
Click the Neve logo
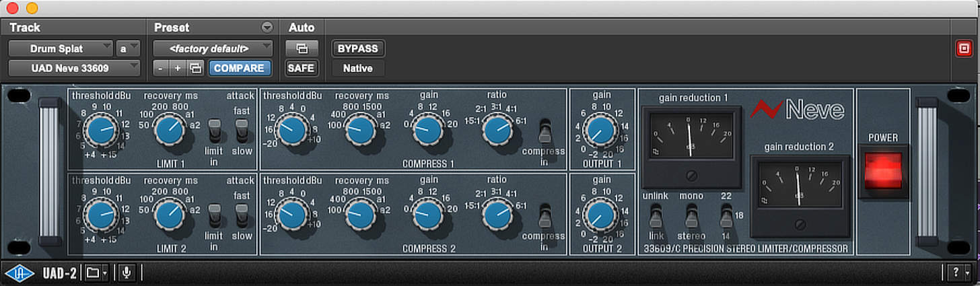tap(798, 109)
